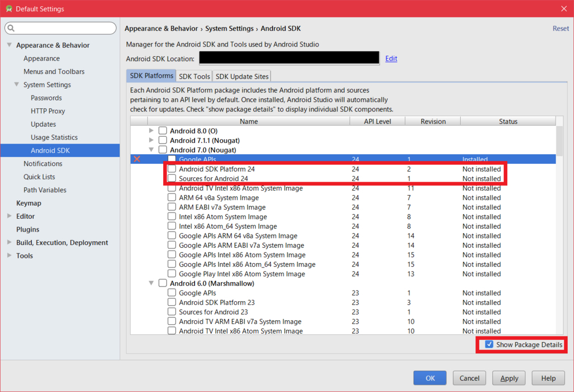Expand Build, Execution, Deployment node
The width and height of the screenshot is (574, 392).
[x=9, y=242]
